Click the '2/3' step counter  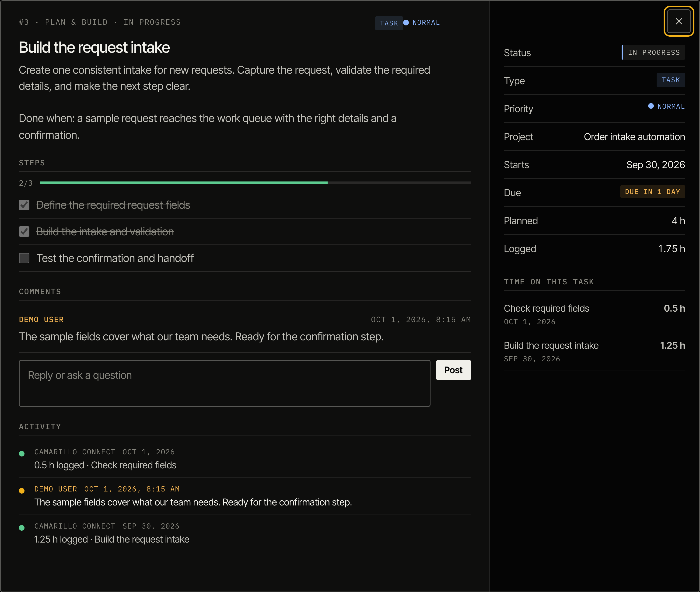[x=26, y=183]
